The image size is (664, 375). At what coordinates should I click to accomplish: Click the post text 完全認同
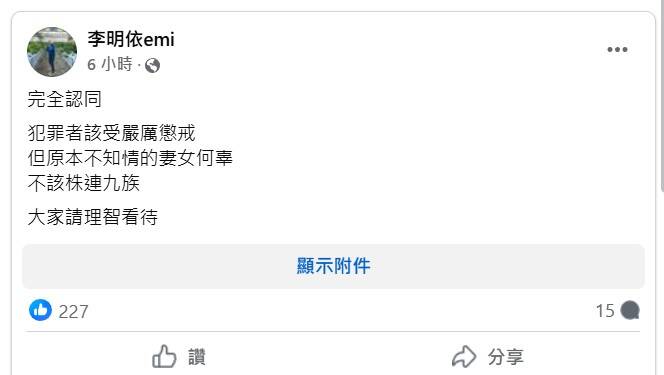tap(64, 99)
